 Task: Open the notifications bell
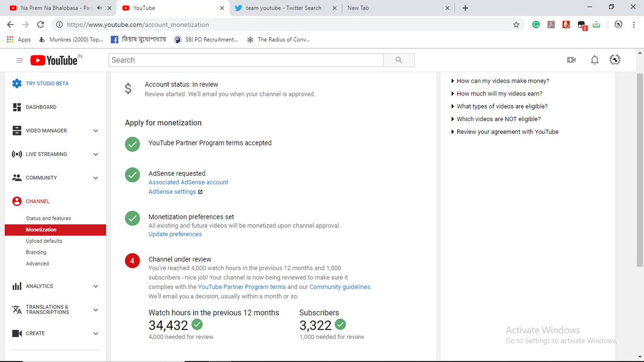(595, 60)
